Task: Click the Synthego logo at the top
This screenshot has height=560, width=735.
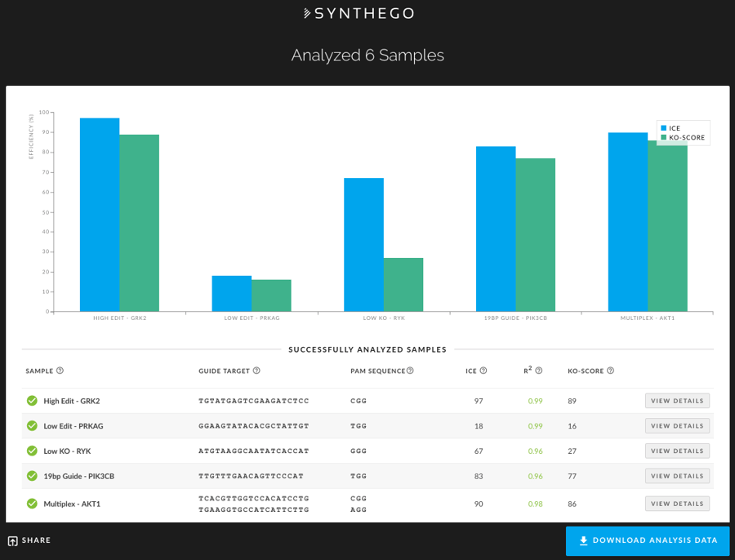Action: click(x=357, y=13)
